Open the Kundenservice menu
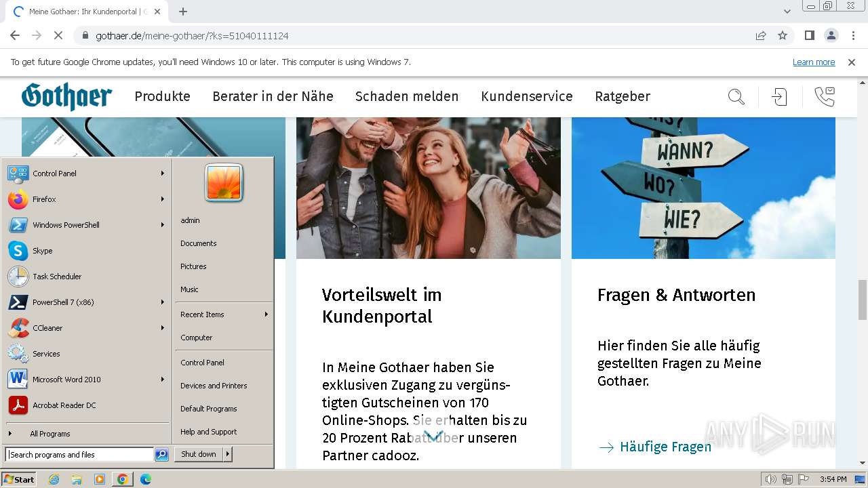 527,96
